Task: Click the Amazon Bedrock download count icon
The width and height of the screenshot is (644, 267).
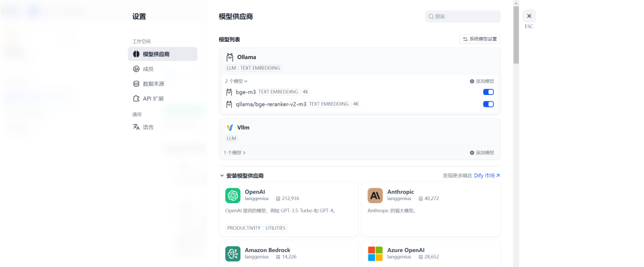Action: pos(278,257)
